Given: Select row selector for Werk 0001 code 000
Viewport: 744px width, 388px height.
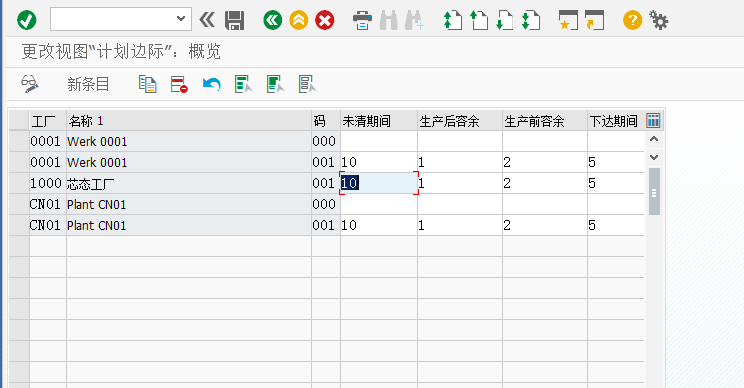Looking at the screenshot, I should click(19, 141).
